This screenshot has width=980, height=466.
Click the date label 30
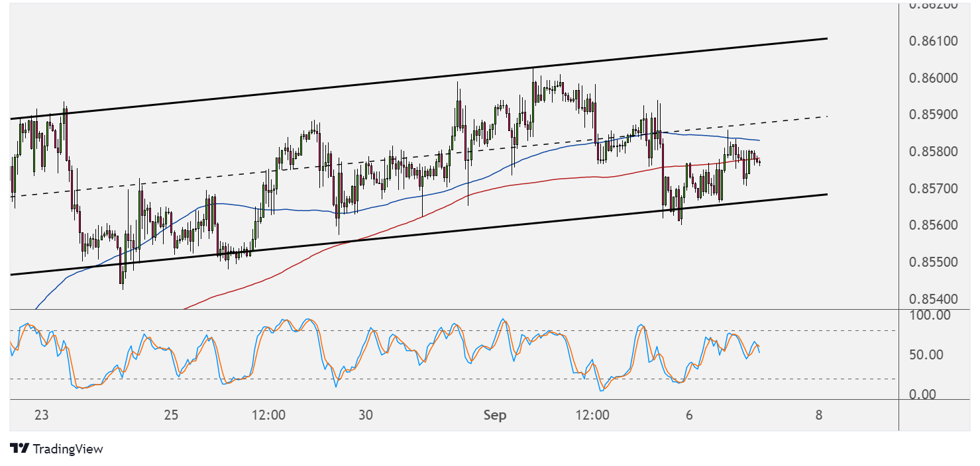(366, 415)
